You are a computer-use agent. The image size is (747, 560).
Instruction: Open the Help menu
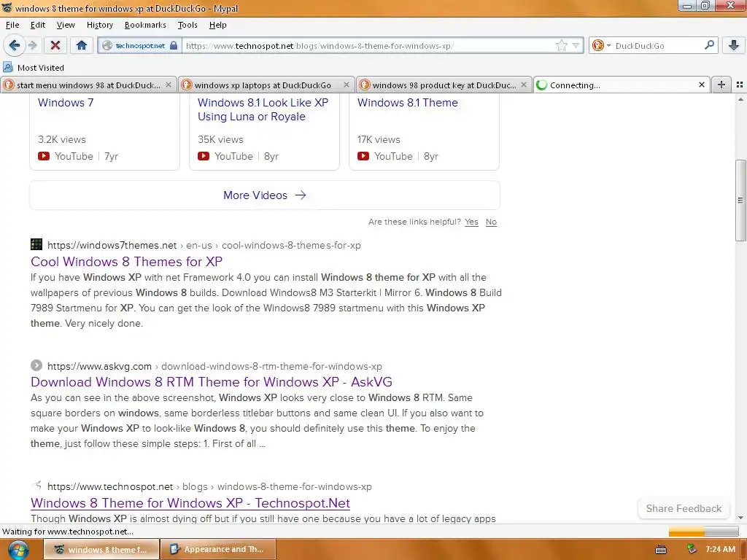(217, 25)
